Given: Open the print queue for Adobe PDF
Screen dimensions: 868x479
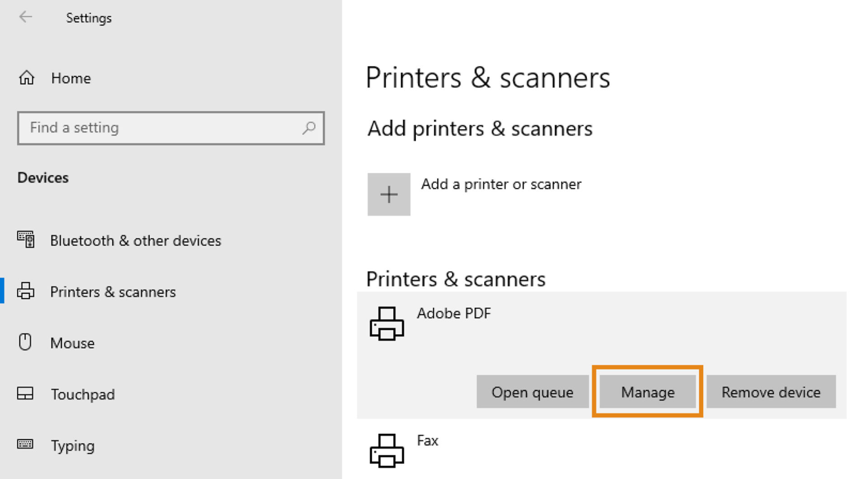Looking at the screenshot, I should (x=533, y=392).
